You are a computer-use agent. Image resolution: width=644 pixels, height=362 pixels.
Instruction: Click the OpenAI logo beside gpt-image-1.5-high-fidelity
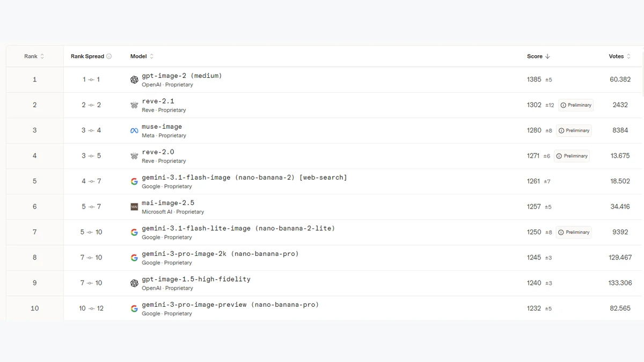134,283
